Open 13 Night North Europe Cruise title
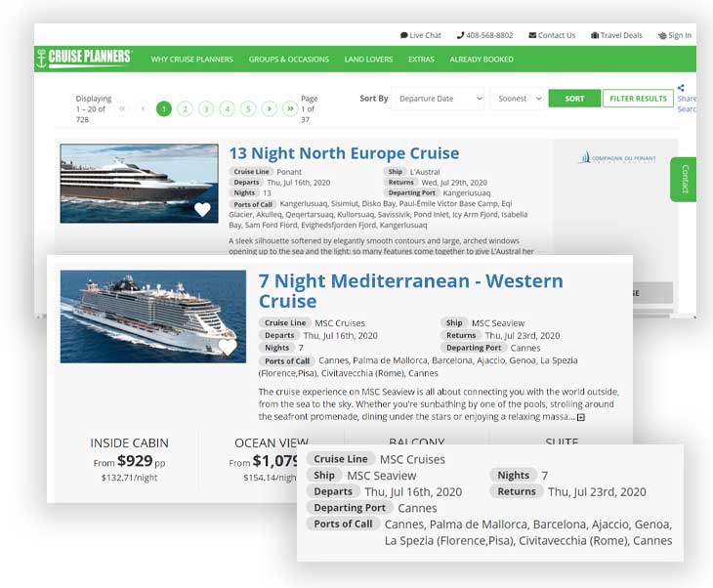The image size is (713, 588). (344, 153)
